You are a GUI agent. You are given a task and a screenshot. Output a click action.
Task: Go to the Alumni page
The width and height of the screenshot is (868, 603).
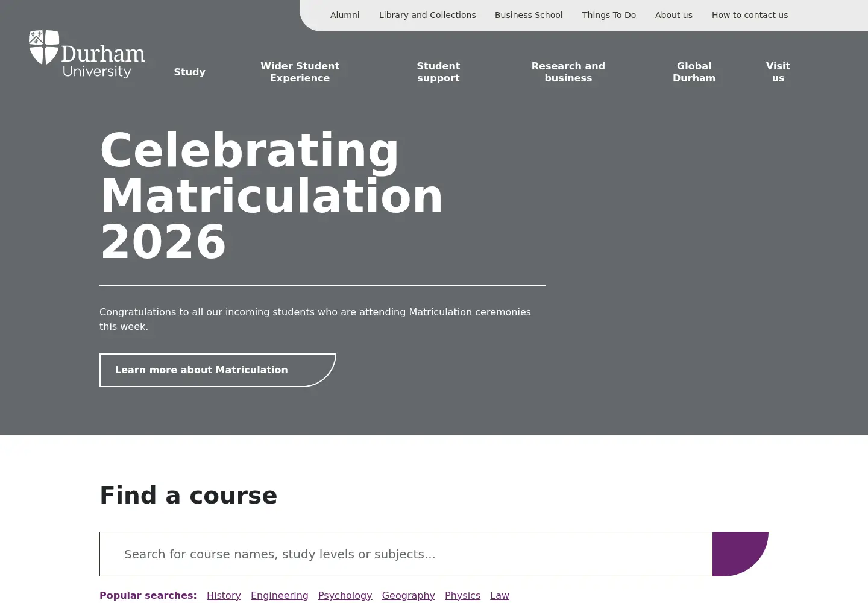coord(345,15)
